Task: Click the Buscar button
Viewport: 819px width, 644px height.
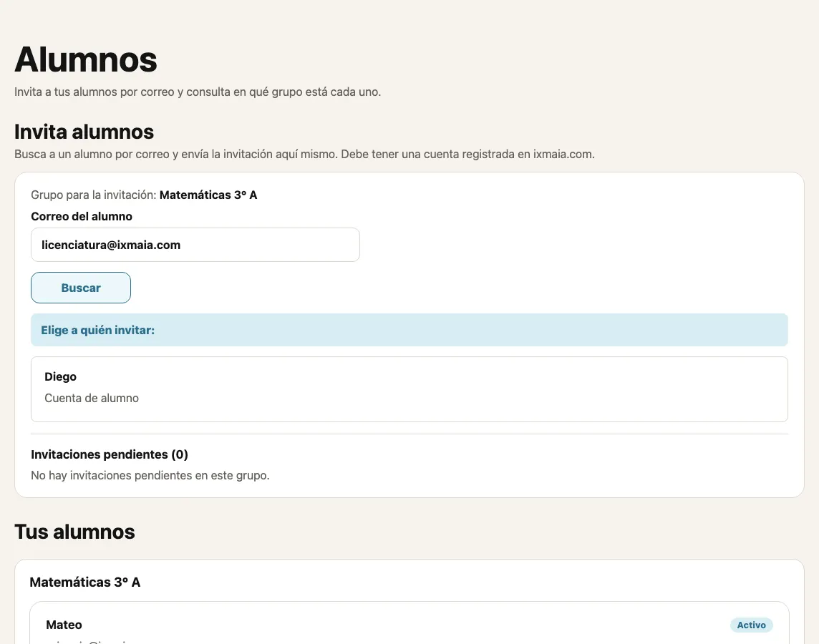Action: (80, 288)
